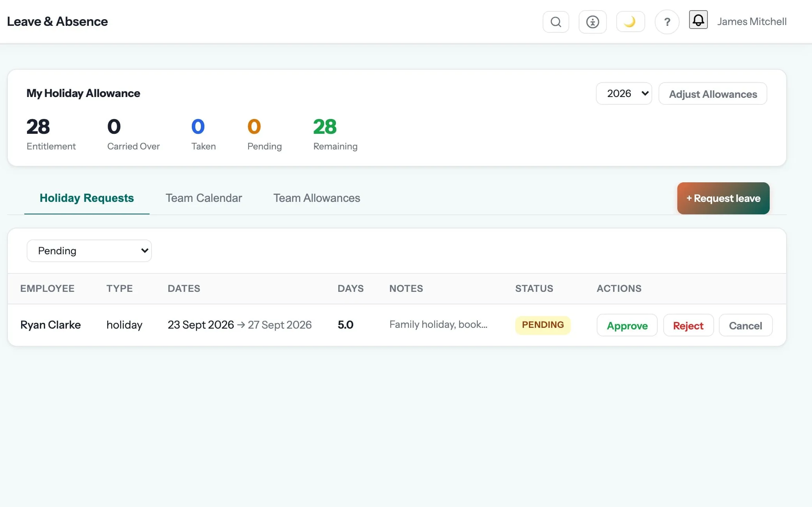
Task: Open the 2026 year dropdown
Action: pos(624,93)
